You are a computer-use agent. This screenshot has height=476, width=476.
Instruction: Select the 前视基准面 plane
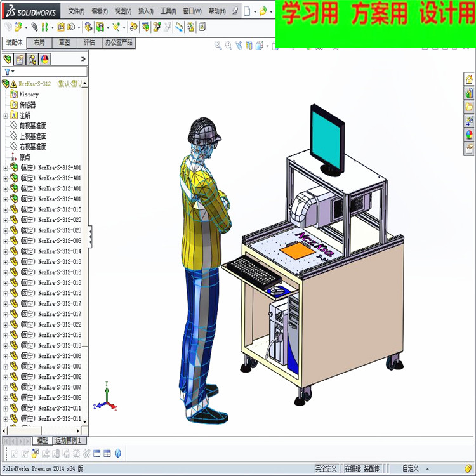point(29,126)
